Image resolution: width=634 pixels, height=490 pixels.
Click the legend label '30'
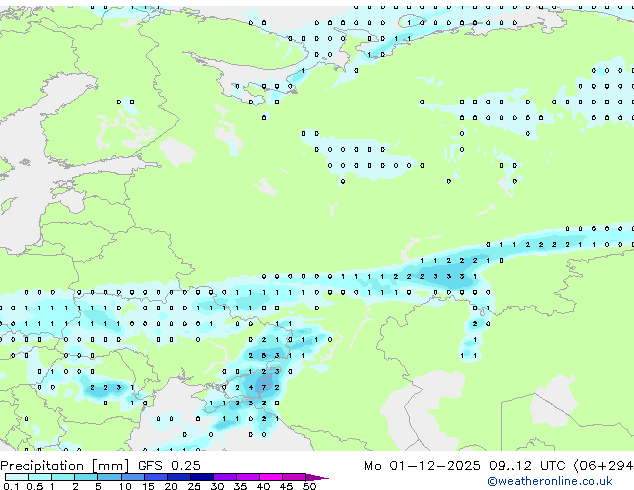(x=217, y=486)
